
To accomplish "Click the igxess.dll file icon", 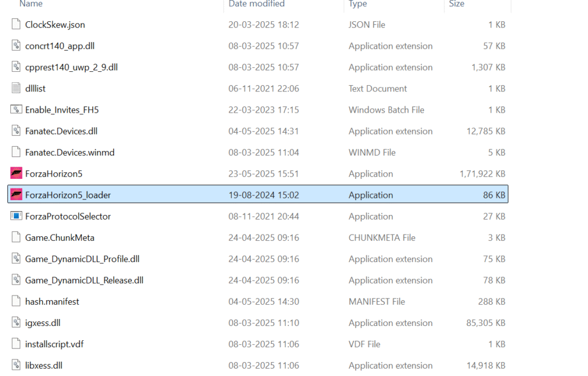I will [16, 323].
